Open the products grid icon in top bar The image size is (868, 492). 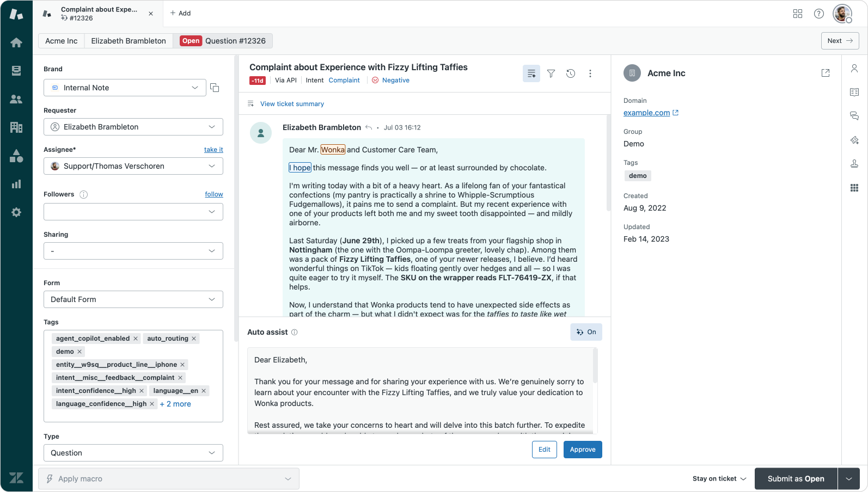coord(798,14)
